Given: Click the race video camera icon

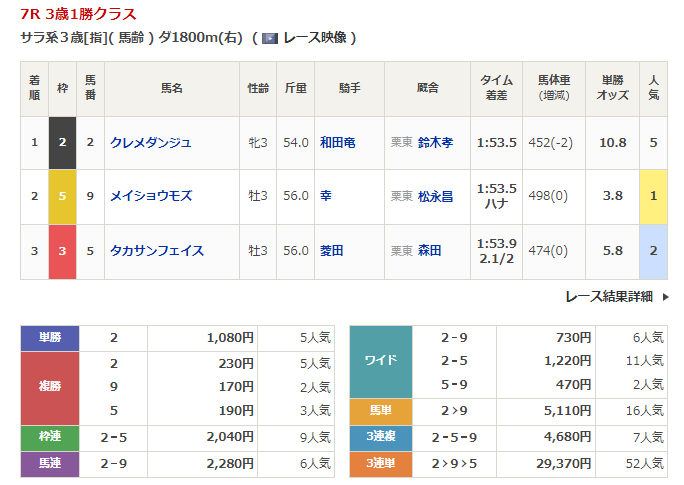Looking at the screenshot, I should 269,38.
